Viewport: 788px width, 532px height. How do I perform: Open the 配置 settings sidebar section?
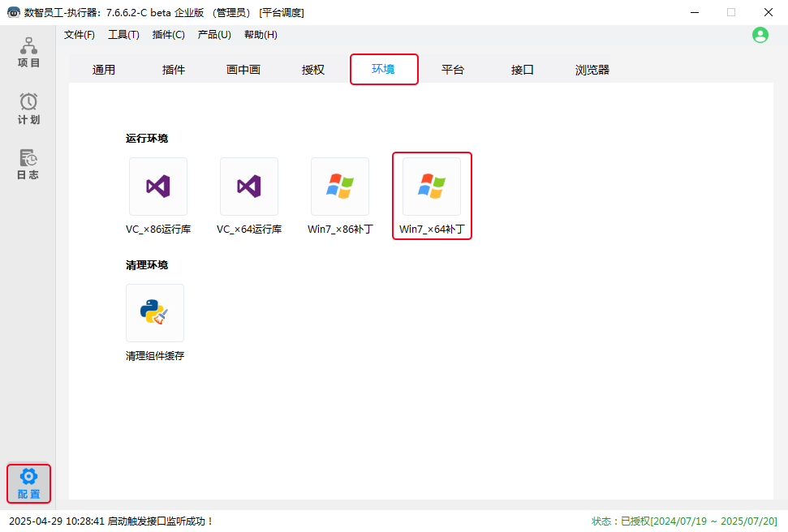coord(28,483)
